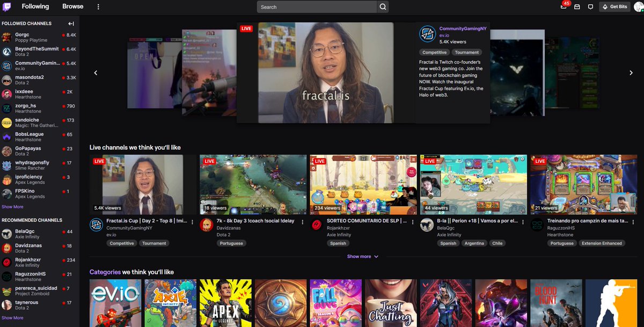The width and height of the screenshot is (644, 327).
Task: Click masondota2 avatar in sidebar
Action: 6,80
